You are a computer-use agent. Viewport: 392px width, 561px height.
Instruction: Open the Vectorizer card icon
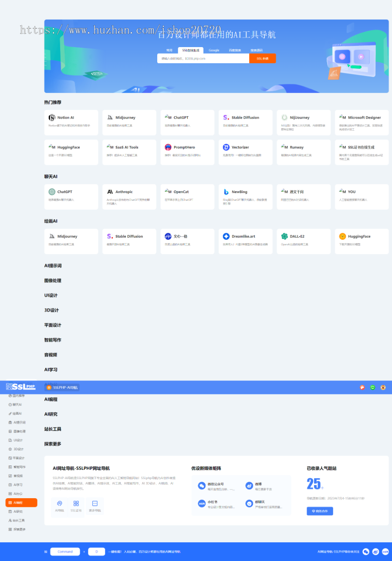point(226,147)
